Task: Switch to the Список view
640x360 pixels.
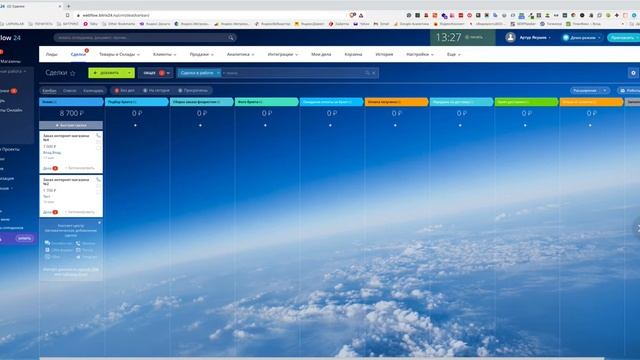Action: (x=69, y=91)
